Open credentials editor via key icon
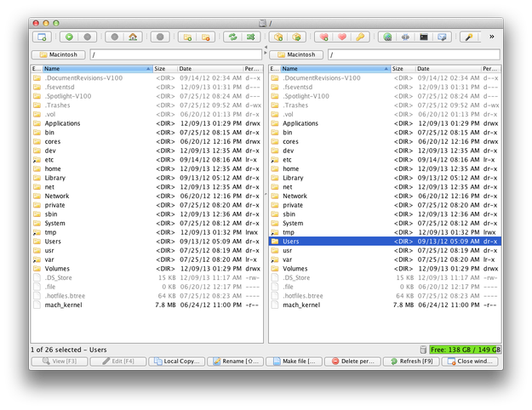Screen dimensions: 532x410 [x=360, y=37]
